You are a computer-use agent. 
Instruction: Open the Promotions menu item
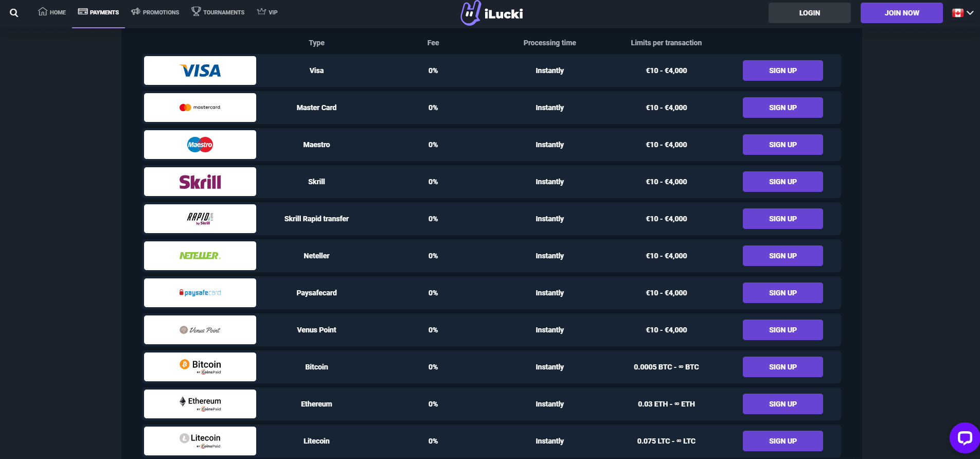[155, 12]
